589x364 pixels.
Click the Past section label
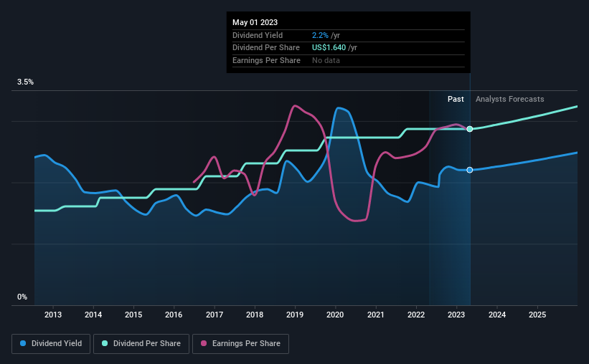pyautogui.click(x=456, y=99)
